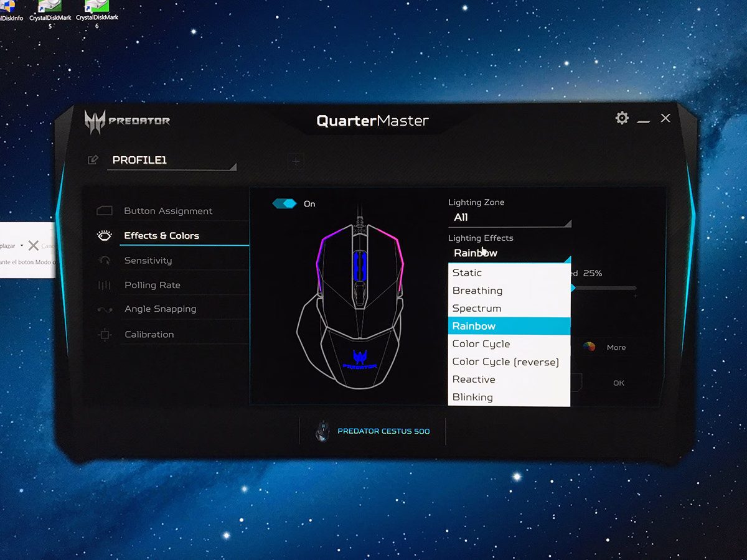The height and width of the screenshot is (560, 747).
Task: Open Sensitivity via its sidebar icon
Action: pos(105,261)
